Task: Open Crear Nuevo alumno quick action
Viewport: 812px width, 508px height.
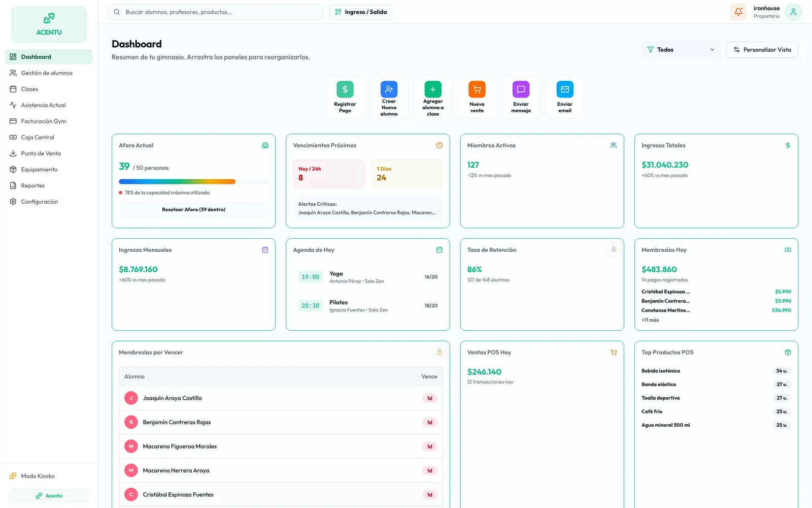Action: click(x=389, y=97)
